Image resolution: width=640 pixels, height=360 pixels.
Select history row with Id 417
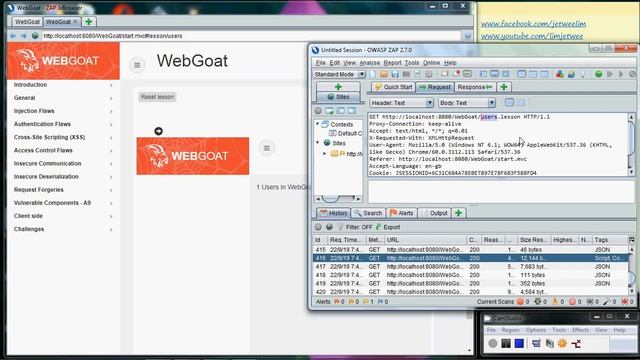click(x=471, y=267)
